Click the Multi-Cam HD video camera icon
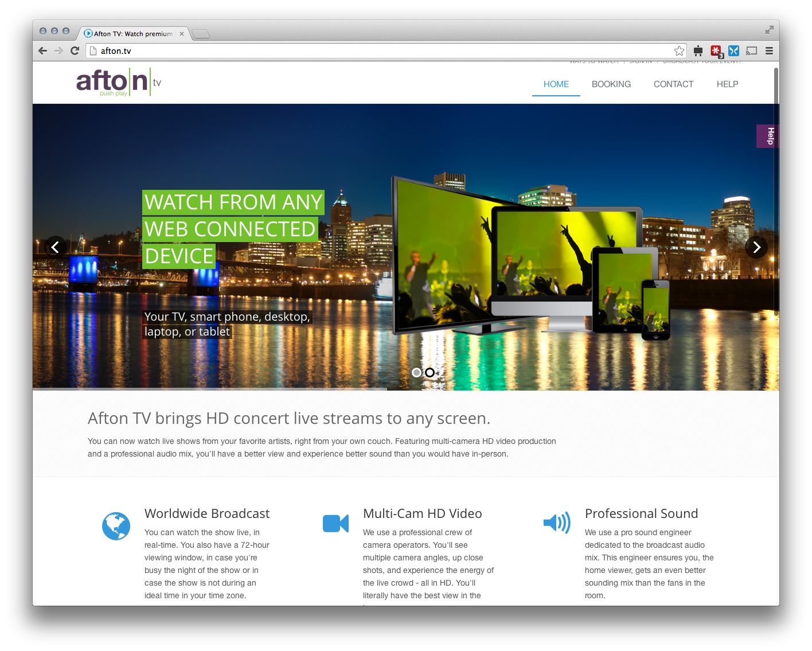Viewport: 812px width, 651px height. 335,523
